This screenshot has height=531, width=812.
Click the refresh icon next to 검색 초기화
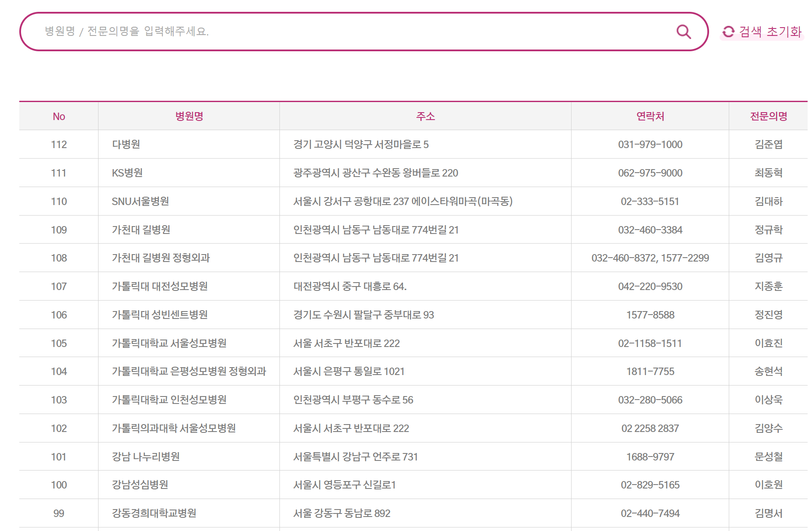coord(728,31)
